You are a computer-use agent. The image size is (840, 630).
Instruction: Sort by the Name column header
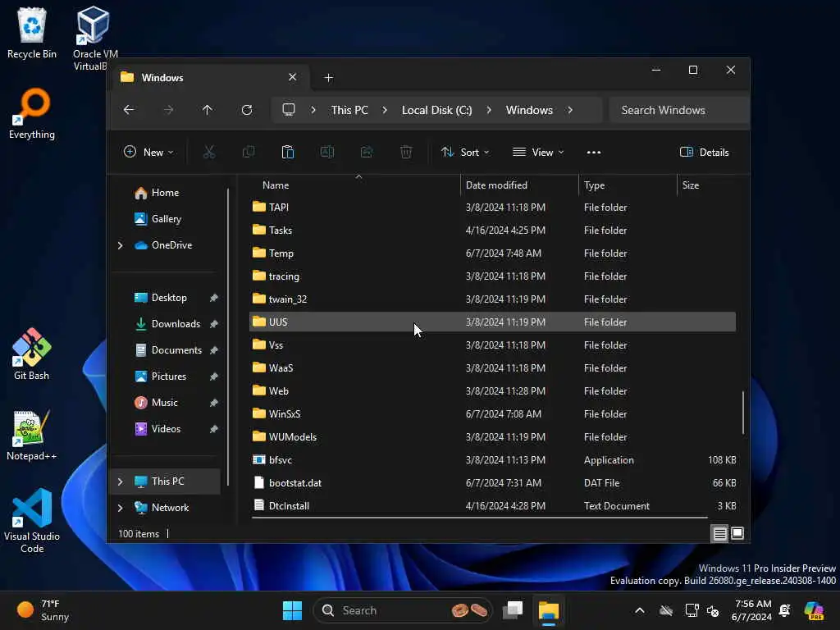pos(354,185)
